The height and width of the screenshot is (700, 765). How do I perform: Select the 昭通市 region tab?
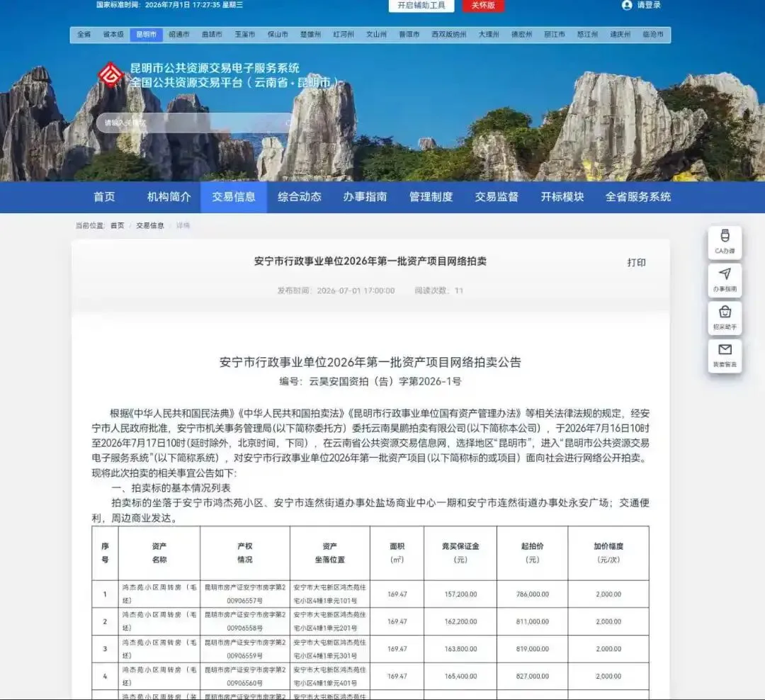[179, 35]
